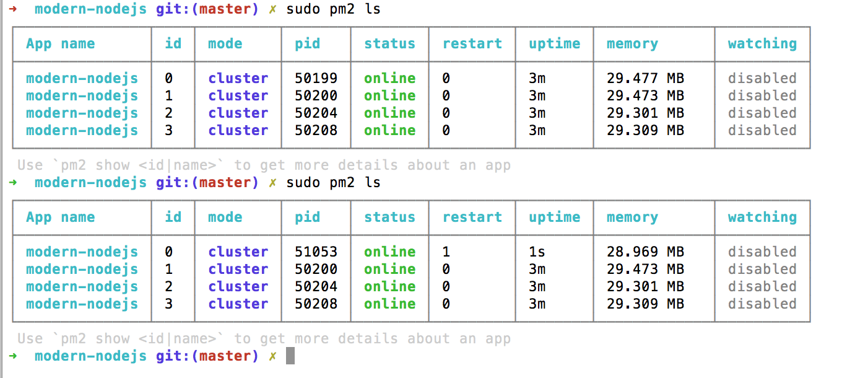Click 'modern-nodejs' app name for pid 50199
Screen dimensions: 868x378
82,78
